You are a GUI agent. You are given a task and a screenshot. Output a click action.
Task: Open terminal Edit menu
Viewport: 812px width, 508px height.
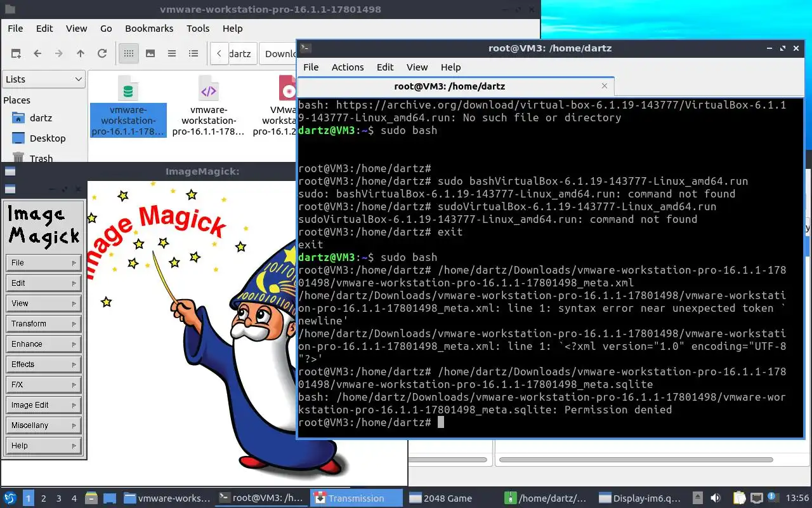[385, 67]
